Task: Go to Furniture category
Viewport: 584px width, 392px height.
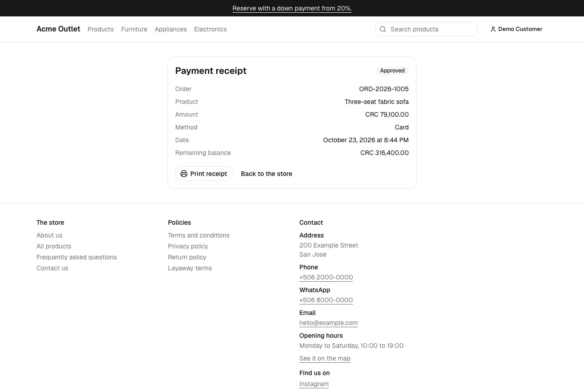Action: click(134, 29)
